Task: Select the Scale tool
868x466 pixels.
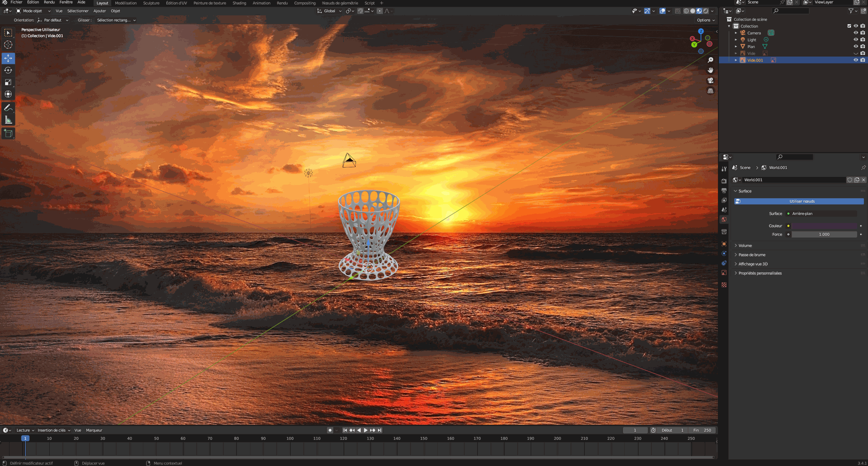Action: [8, 82]
